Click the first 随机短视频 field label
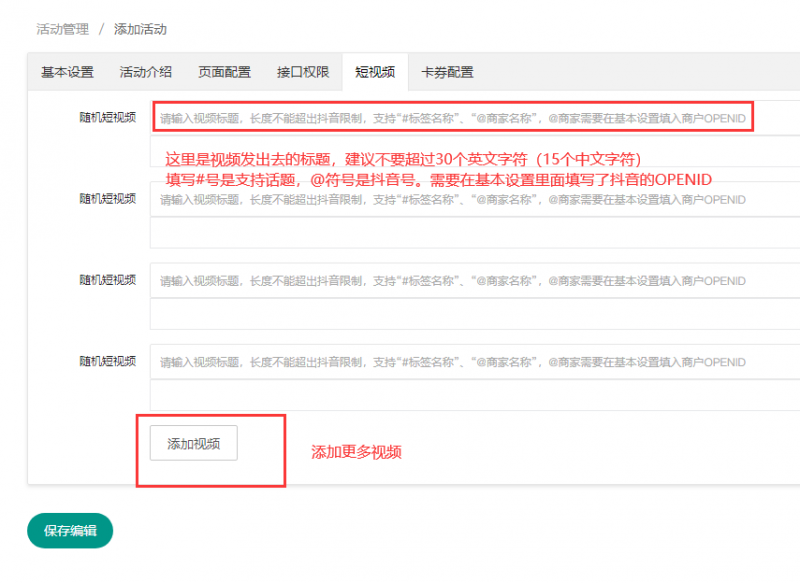Viewport: 800px width, 583px height. pos(107,117)
